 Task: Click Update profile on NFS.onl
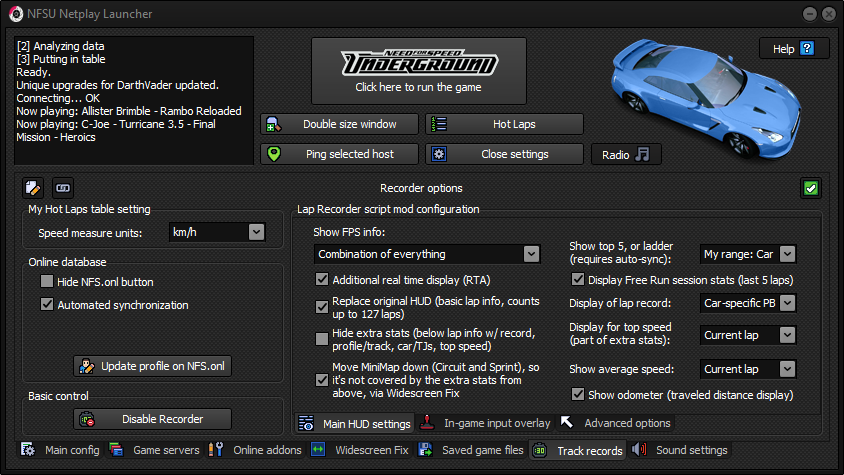tap(152, 366)
